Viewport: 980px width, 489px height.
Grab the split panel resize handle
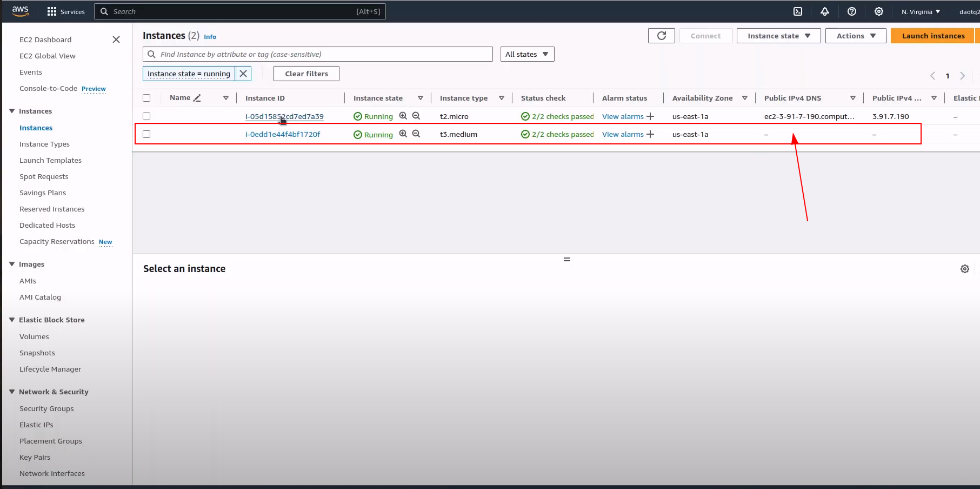coord(567,260)
